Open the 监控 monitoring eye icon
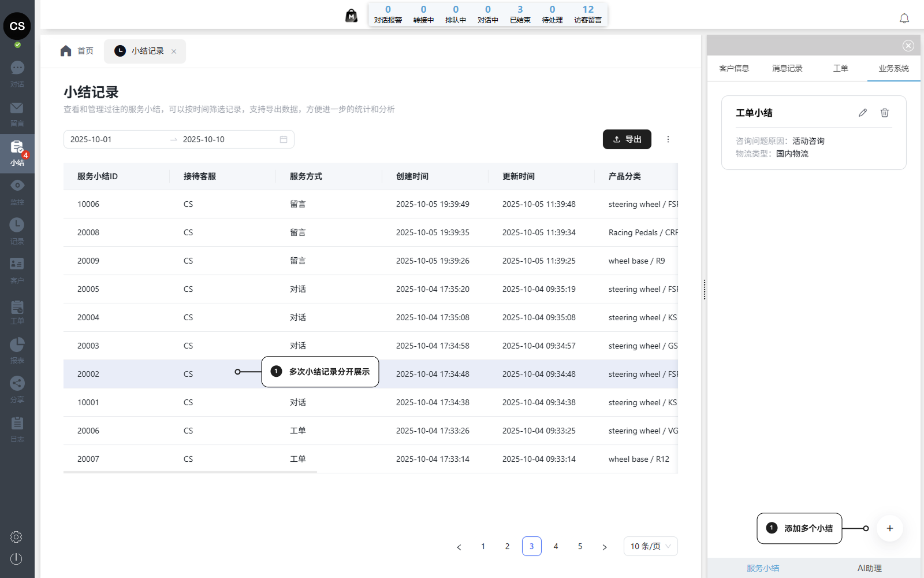The height and width of the screenshot is (578, 924). pos(17,186)
